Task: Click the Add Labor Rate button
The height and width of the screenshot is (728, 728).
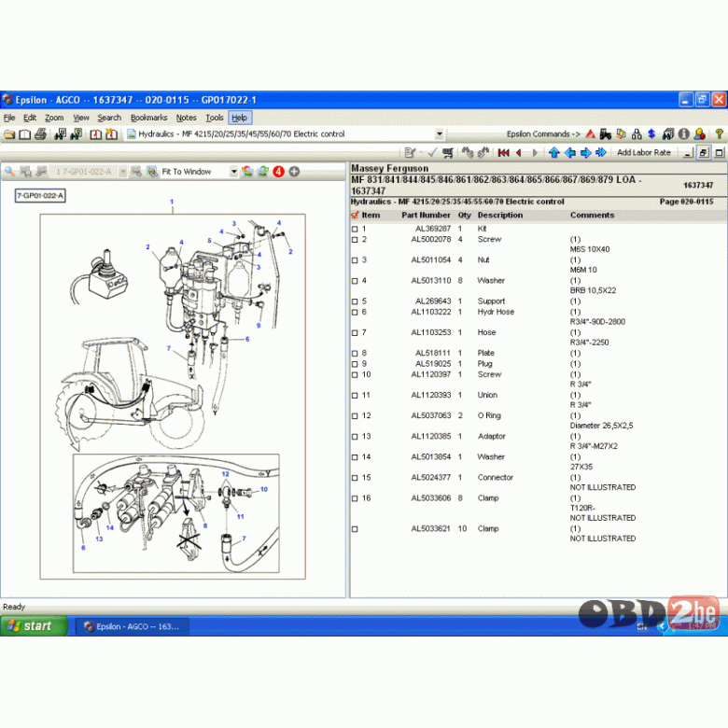Action: pyautogui.click(x=643, y=152)
